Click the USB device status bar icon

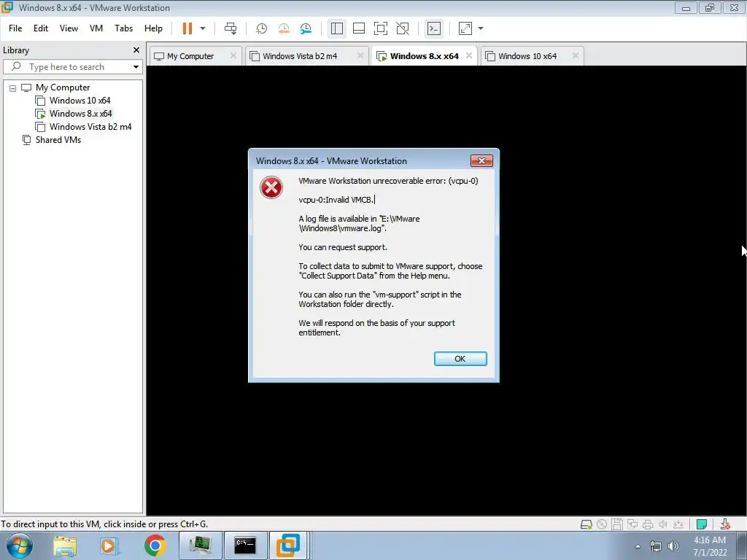point(678,524)
